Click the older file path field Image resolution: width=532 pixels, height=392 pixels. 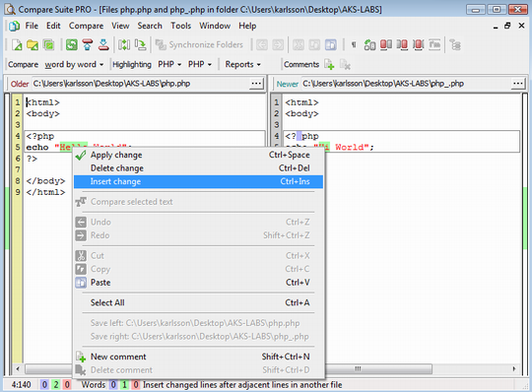(x=140, y=84)
